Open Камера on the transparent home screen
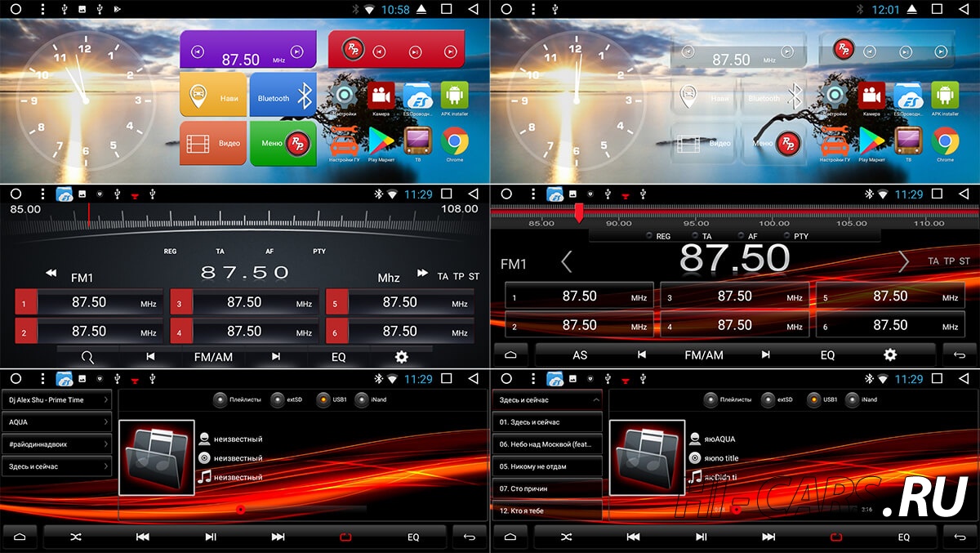 pyautogui.click(x=871, y=97)
